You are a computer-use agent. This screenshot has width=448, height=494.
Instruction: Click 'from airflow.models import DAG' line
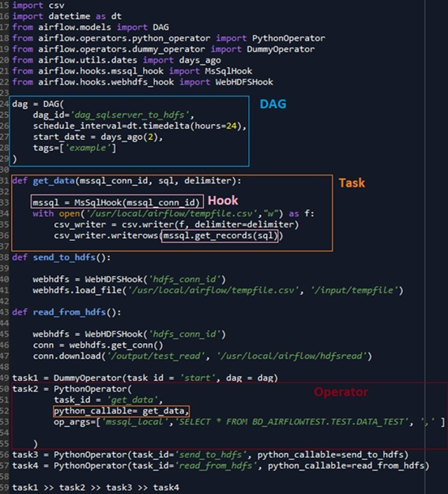click(x=90, y=27)
